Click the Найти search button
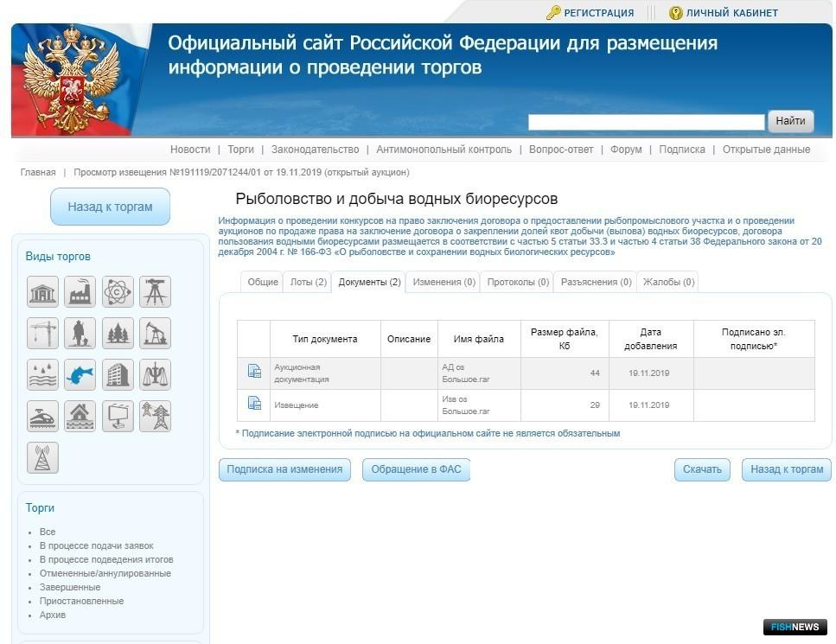This screenshot has width=836, height=644. coord(791,121)
